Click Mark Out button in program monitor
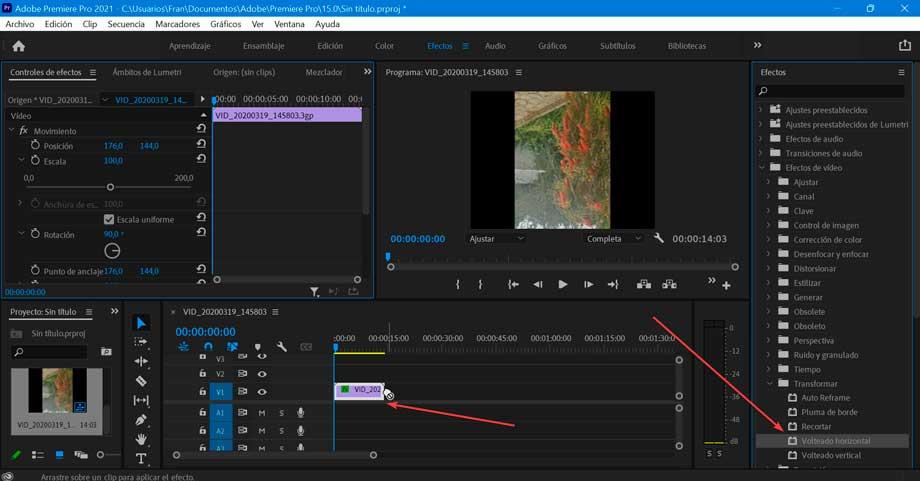The width and height of the screenshot is (920, 481). click(x=481, y=284)
